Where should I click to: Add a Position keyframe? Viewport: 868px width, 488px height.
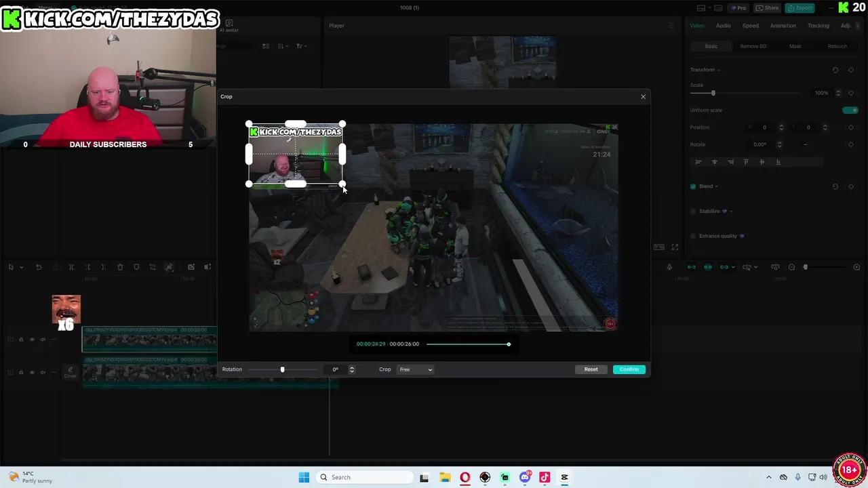[851, 127]
